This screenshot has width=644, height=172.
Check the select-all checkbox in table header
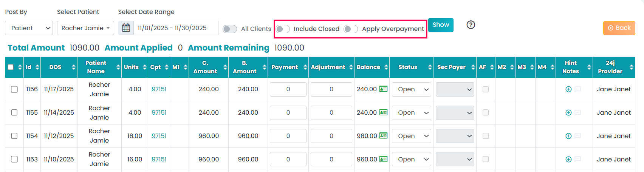[x=11, y=67]
